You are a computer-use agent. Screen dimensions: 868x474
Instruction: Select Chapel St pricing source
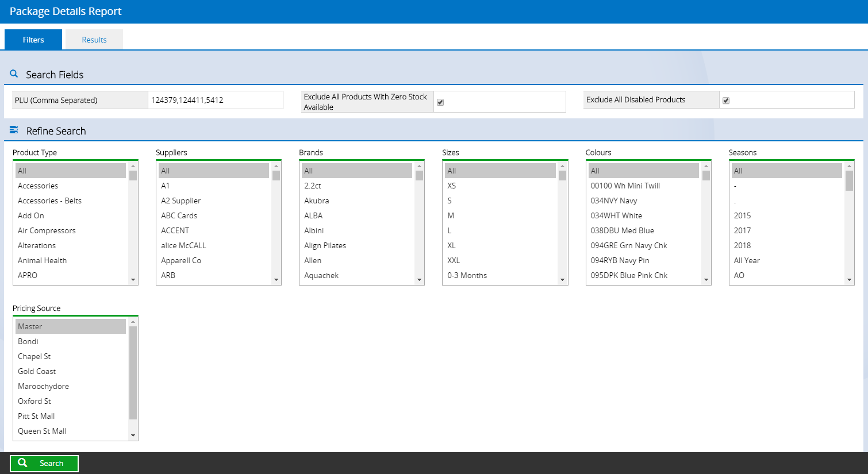[71, 356]
